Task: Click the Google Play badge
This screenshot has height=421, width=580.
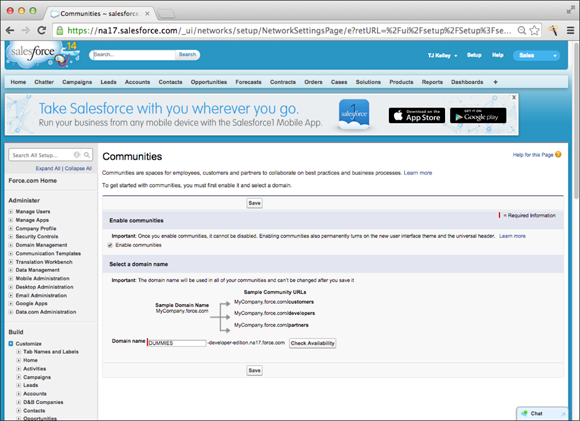Action: coord(478,115)
